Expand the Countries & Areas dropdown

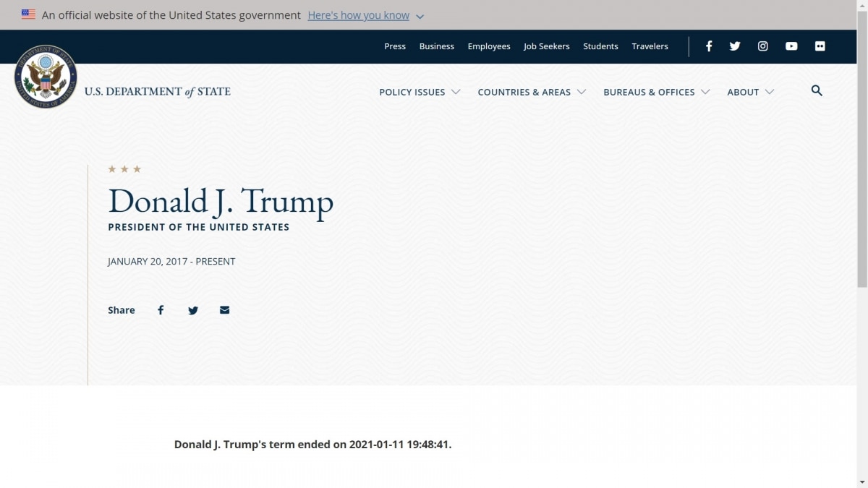(532, 92)
